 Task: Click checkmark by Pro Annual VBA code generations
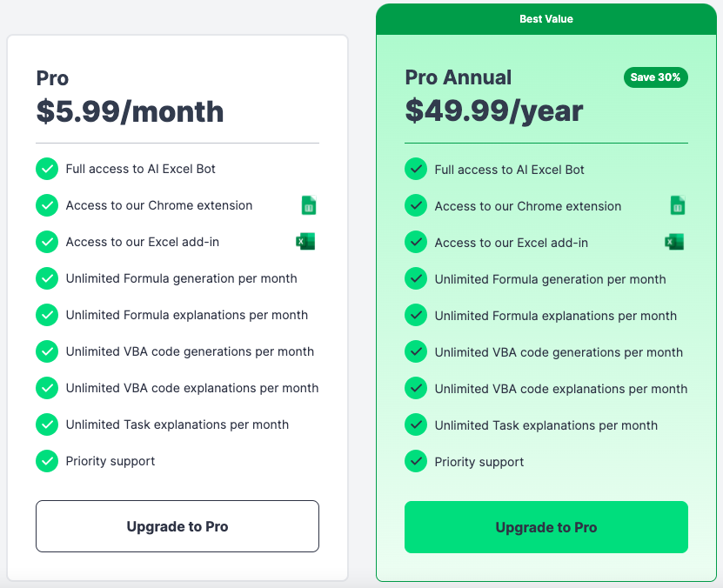(416, 351)
